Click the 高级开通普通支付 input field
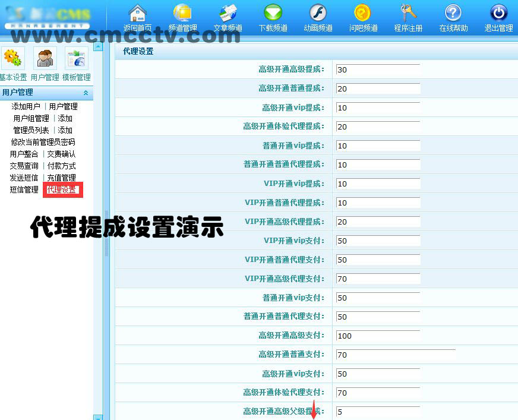This screenshot has width=518, height=420. pos(396,355)
